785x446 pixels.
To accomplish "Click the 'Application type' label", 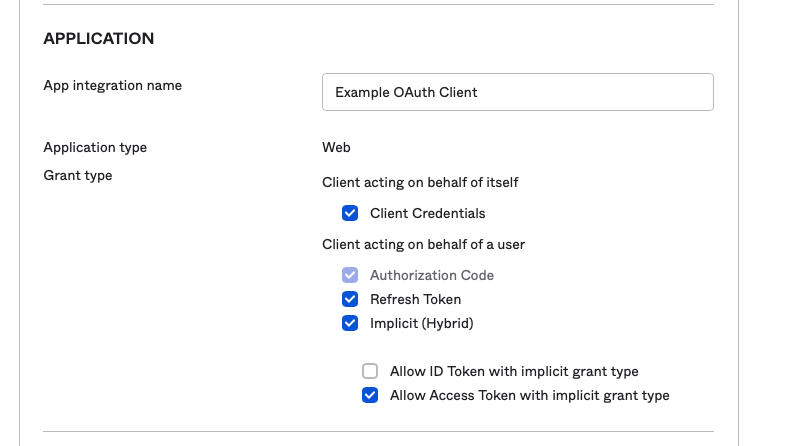I will pyautogui.click(x=95, y=148).
